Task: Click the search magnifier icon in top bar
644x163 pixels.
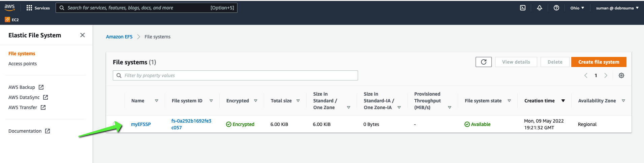Action: (62, 8)
